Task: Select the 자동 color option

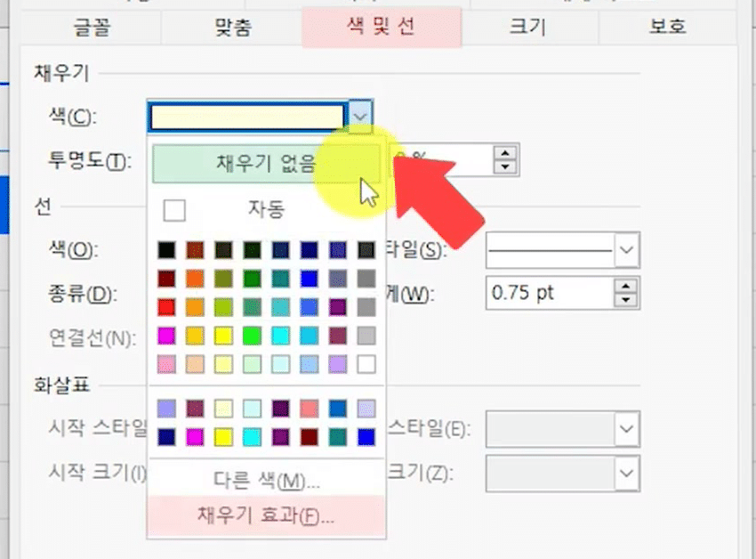Action: point(266,210)
